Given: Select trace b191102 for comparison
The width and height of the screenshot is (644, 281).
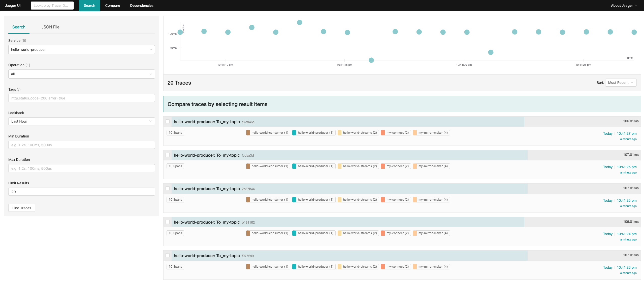Looking at the screenshot, I should click(x=168, y=222).
